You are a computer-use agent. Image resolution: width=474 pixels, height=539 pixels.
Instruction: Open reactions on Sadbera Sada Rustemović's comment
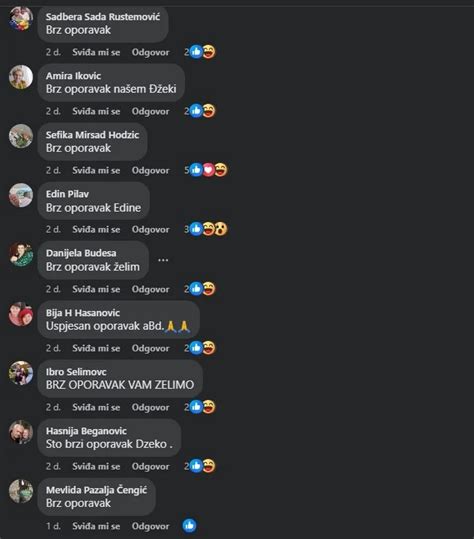[x=200, y=52]
